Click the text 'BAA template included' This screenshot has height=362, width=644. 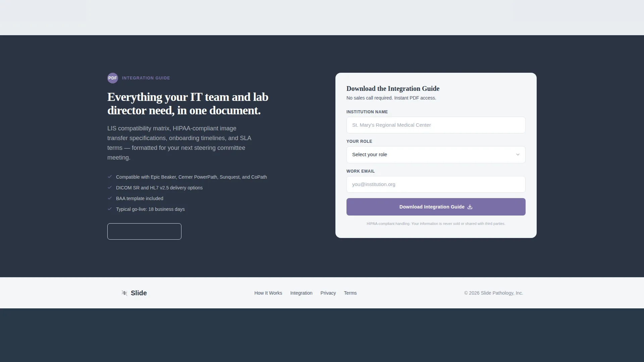(140, 198)
